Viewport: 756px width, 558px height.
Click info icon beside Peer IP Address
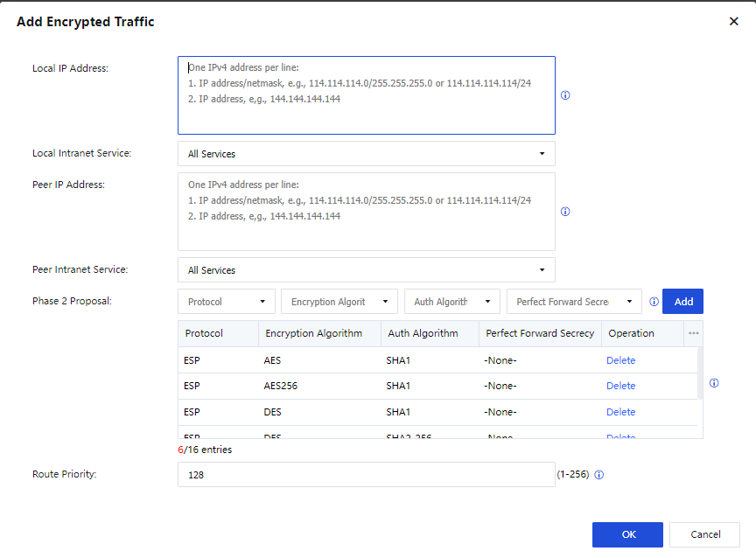pos(565,212)
